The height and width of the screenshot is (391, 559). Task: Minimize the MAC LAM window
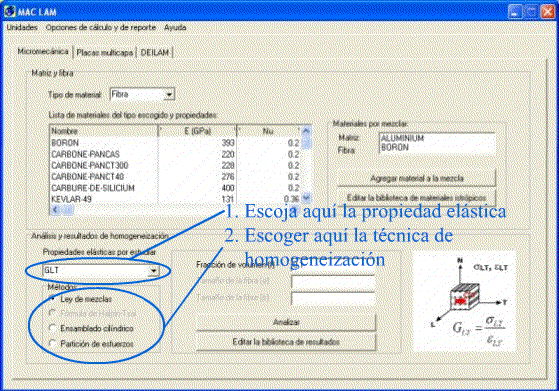[515, 11]
